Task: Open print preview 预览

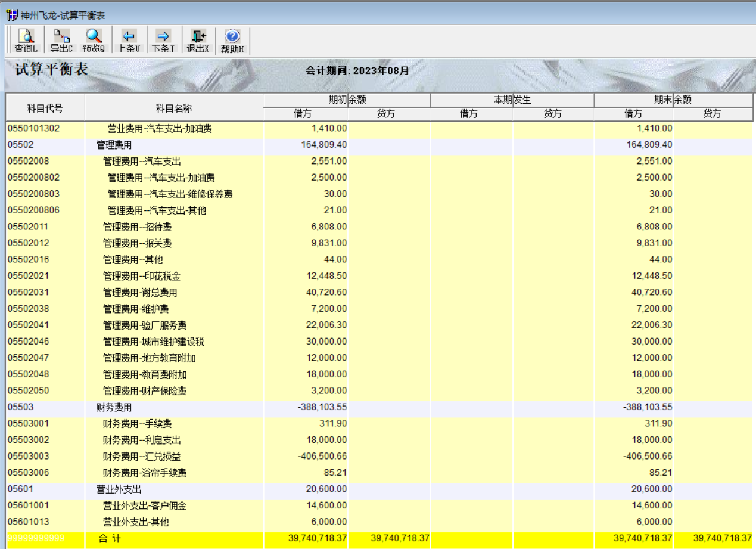Action: click(x=94, y=41)
